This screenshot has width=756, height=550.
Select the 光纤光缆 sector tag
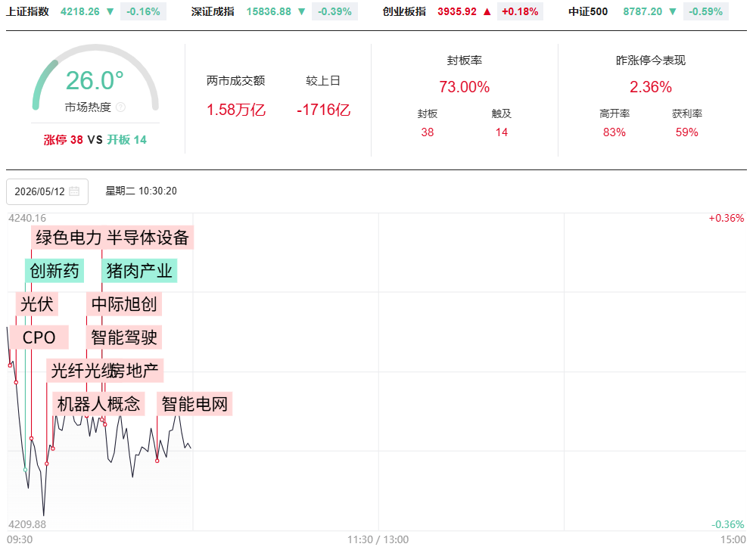pyautogui.click(x=81, y=371)
